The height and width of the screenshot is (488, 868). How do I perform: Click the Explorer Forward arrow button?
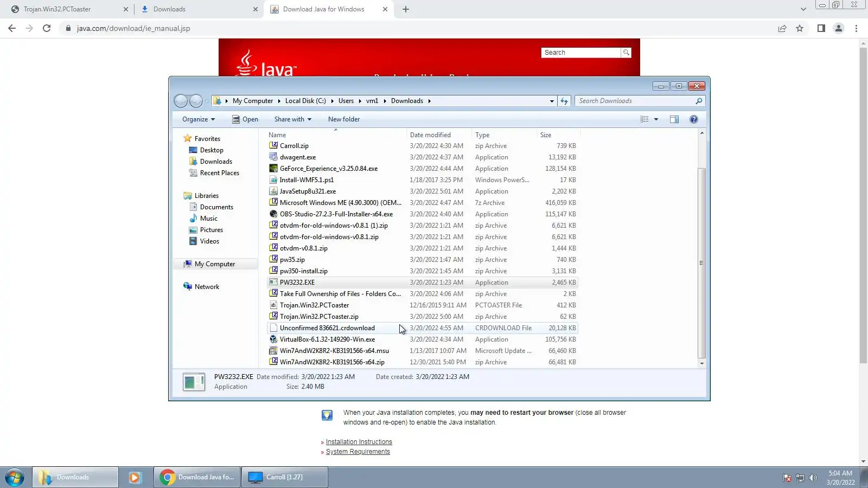pyautogui.click(x=196, y=101)
